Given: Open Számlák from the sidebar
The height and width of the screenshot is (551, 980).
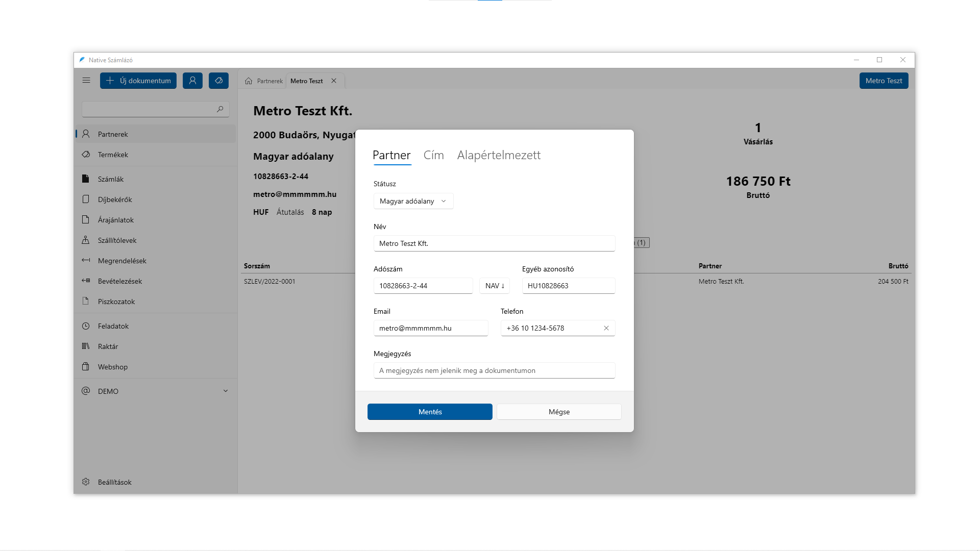Looking at the screenshot, I should pos(111,179).
